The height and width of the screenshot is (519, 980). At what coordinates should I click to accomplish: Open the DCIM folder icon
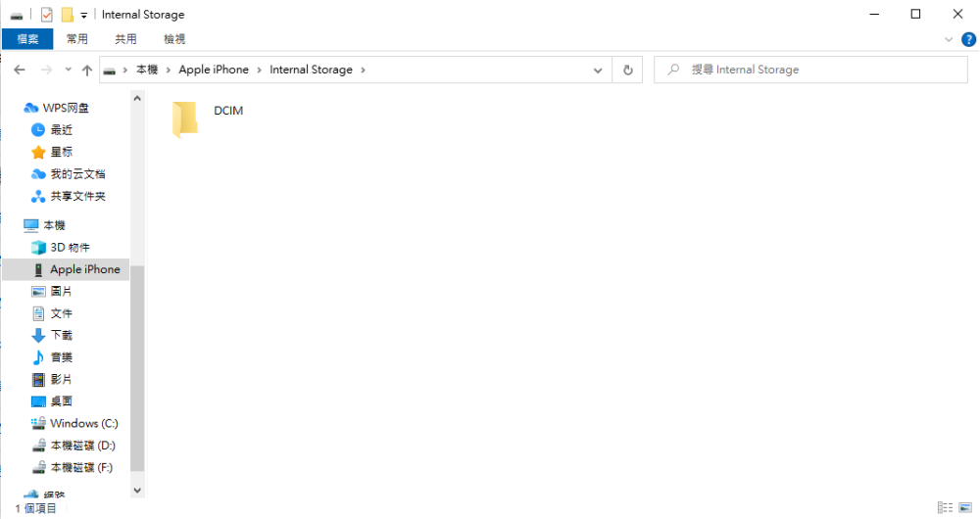tap(185, 118)
